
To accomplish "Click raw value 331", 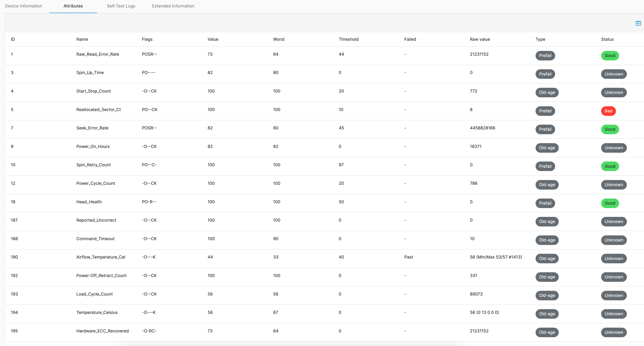I will pos(473,276).
